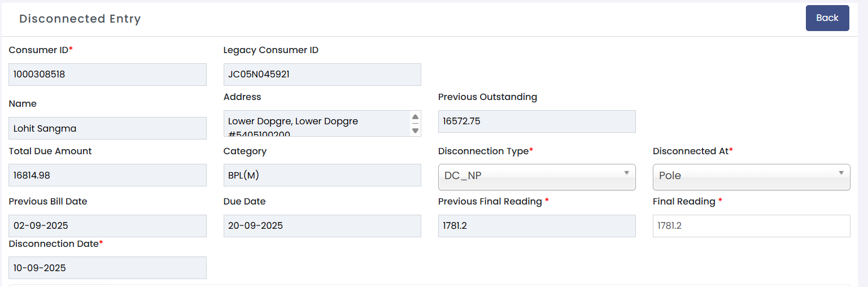Click the Disconnected Entry heading
Viewport: 868px width, 287px height.
80,19
